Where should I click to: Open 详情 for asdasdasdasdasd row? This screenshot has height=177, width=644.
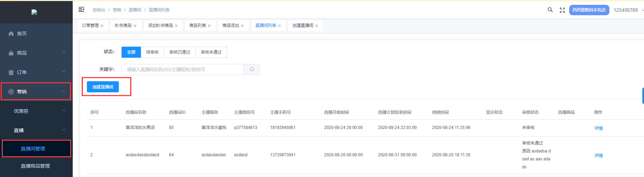pos(599,156)
